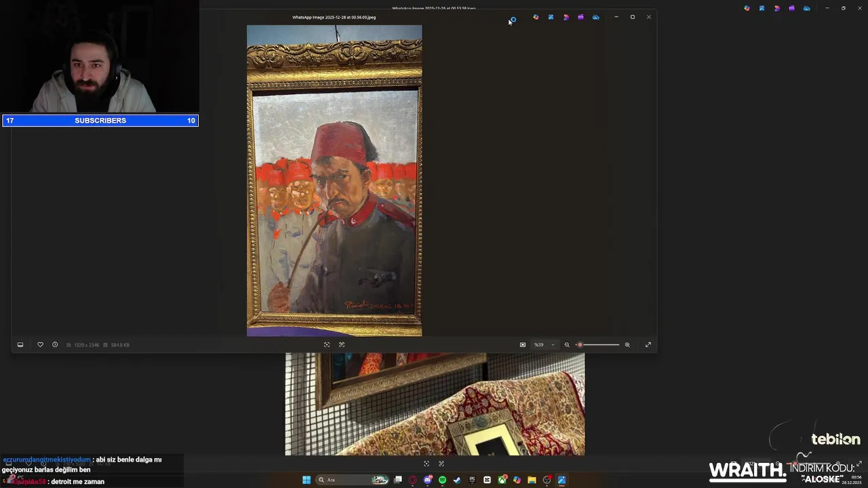Open Designer icon in the background Photos window

[x=747, y=8]
